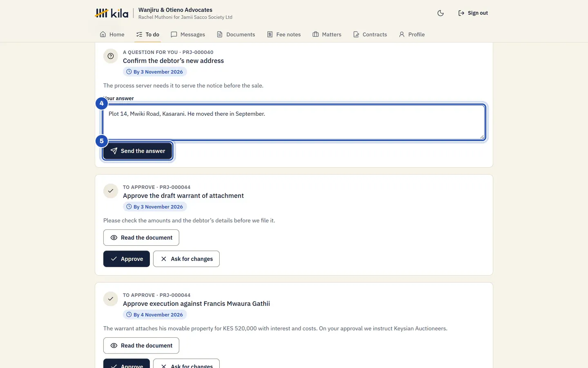Go to Home tab

(x=112, y=34)
